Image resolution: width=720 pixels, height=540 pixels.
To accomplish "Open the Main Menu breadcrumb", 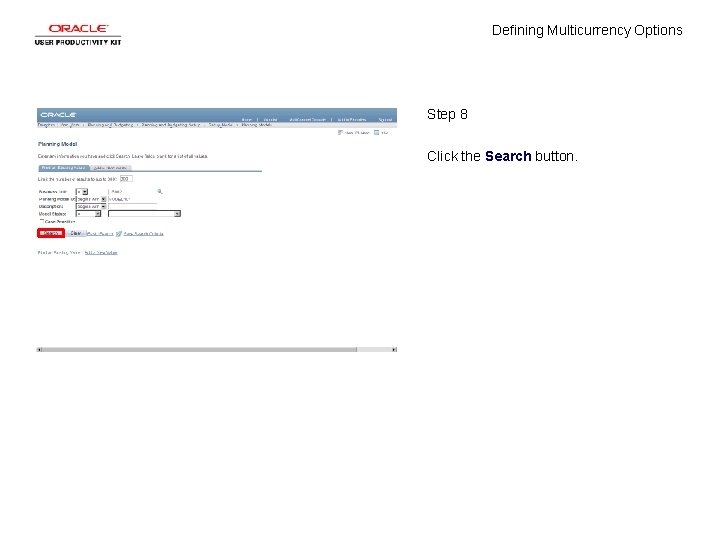I will pyautogui.click(x=70, y=125).
